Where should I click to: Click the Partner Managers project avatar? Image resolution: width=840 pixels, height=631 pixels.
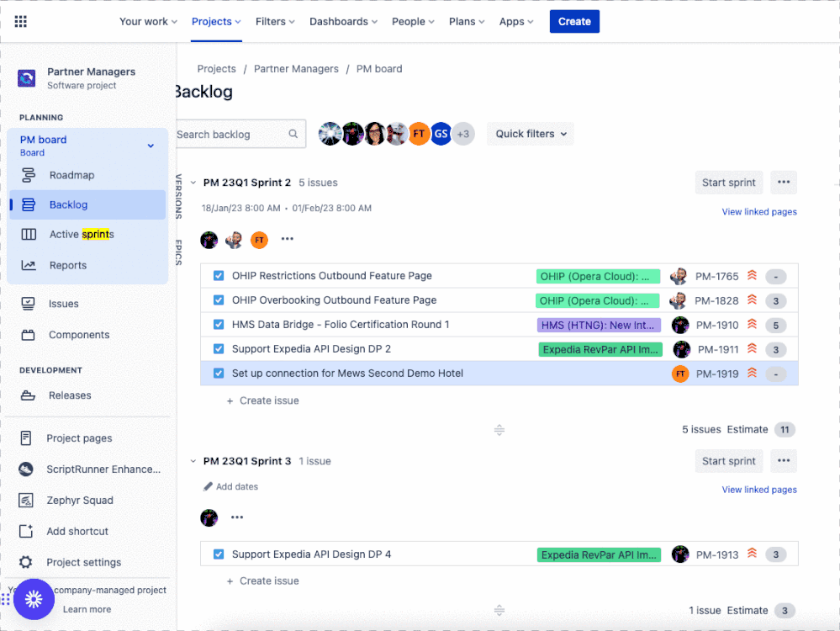(27, 78)
